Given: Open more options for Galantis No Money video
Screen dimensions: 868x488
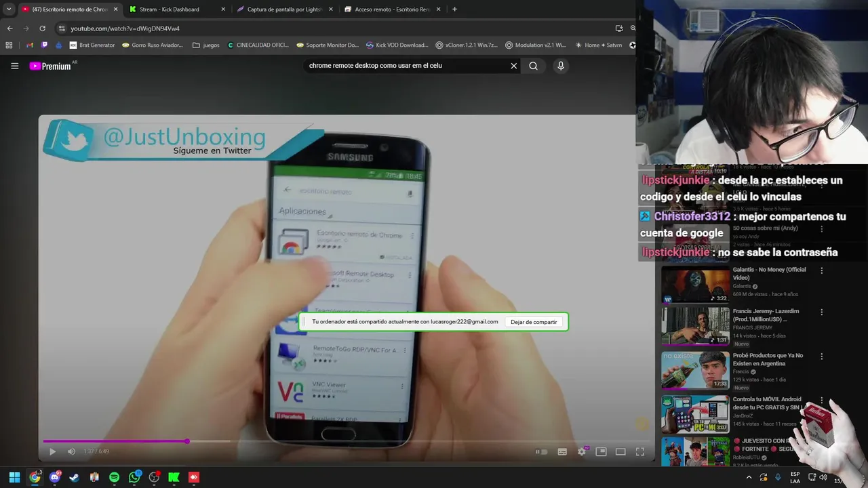Looking at the screenshot, I should point(821,270).
